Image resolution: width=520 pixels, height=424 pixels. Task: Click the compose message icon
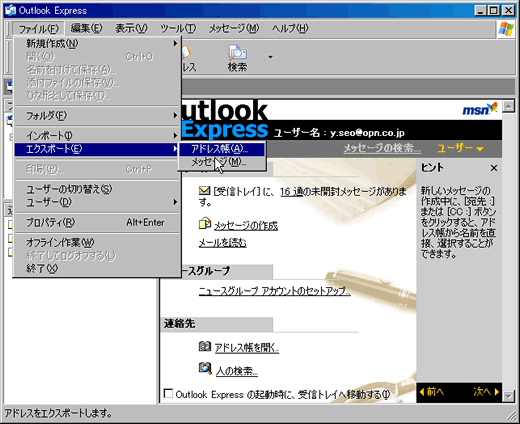205,224
